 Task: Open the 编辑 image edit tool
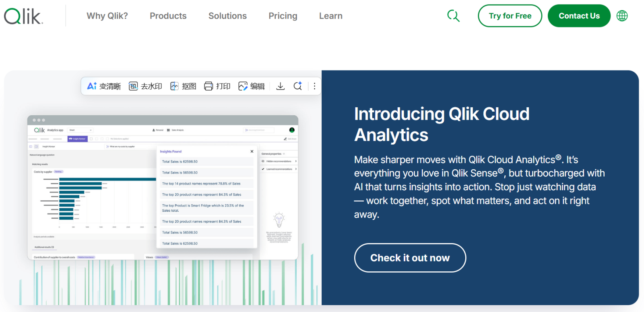pyautogui.click(x=252, y=86)
